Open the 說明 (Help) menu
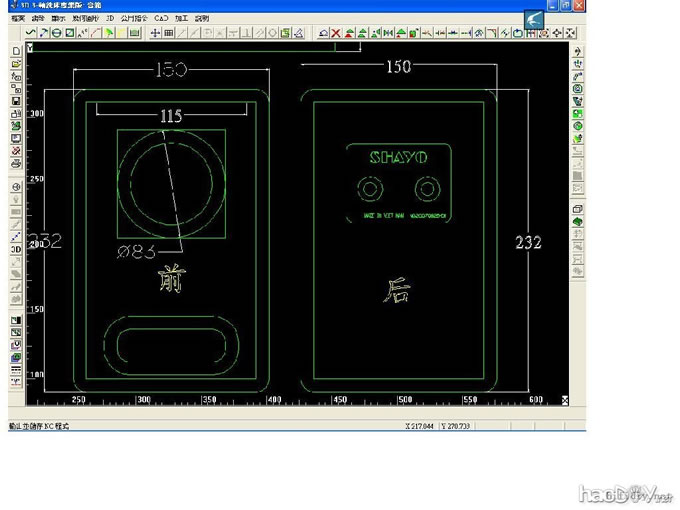This screenshot has width=680, height=510. pos(202,19)
